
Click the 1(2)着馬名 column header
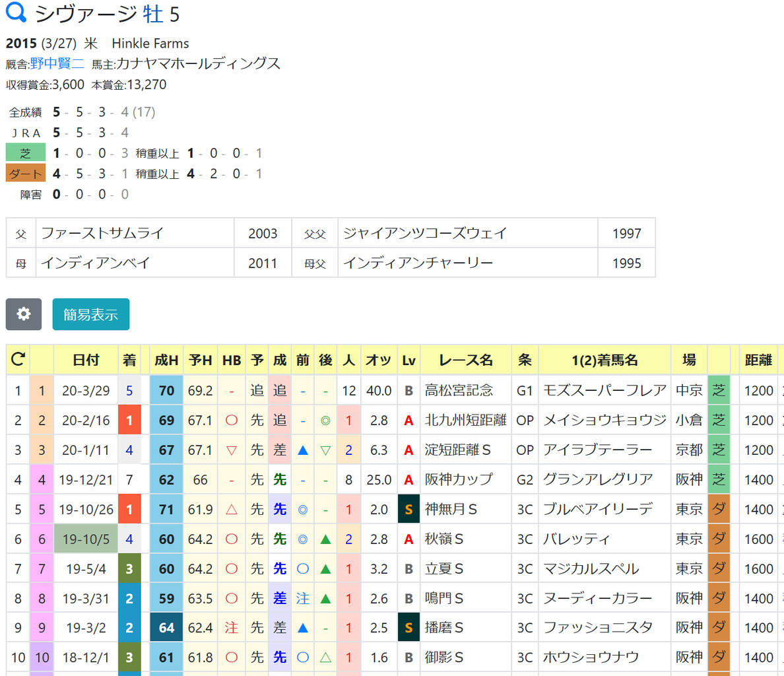pos(604,360)
